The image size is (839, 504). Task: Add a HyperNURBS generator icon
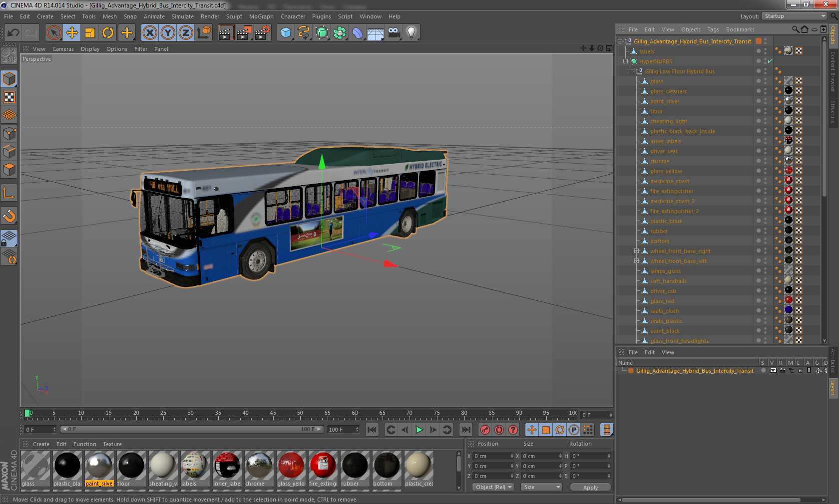tap(322, 33)
